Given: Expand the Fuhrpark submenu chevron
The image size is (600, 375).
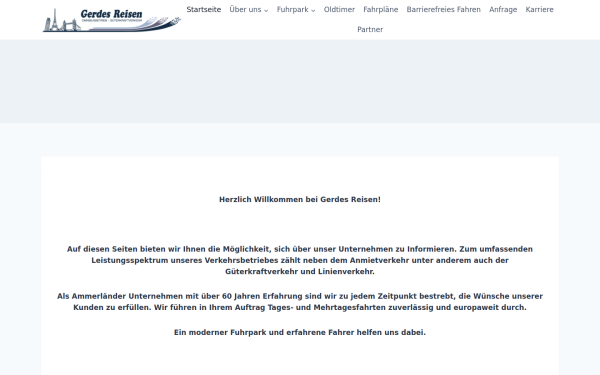Looking at the screenshot, I should 313,10.
